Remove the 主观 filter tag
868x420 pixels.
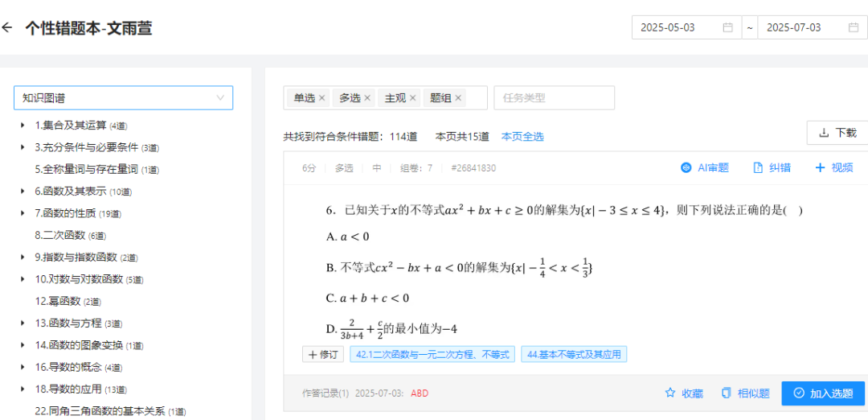click(x=412, y=98)
